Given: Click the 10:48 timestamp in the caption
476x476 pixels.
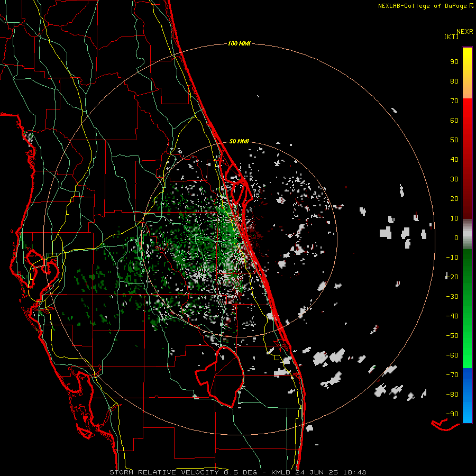Looking at the screenshot, I should [354, 472].
